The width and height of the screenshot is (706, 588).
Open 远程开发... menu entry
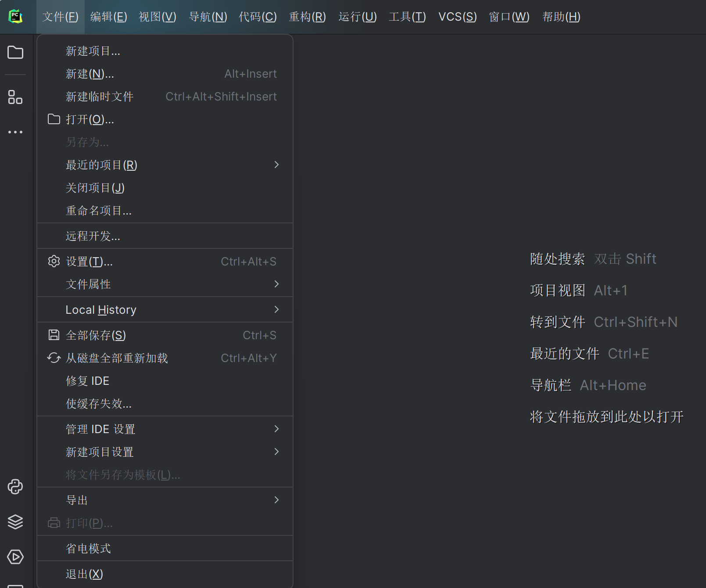[165, 236]
